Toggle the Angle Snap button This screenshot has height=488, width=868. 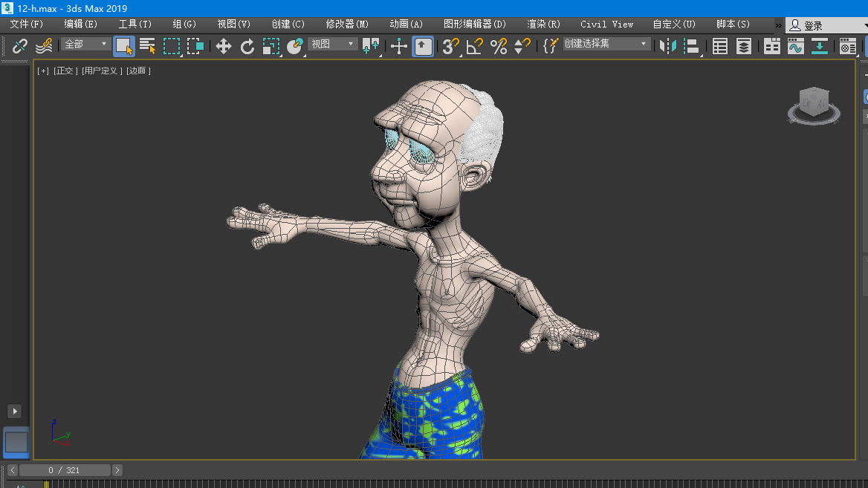point(475,46)
